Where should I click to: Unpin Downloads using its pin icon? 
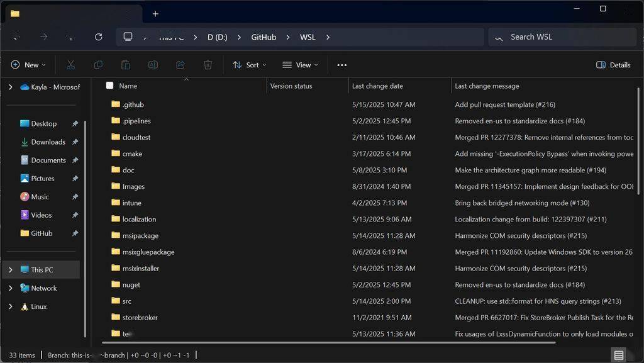(75, 142)
